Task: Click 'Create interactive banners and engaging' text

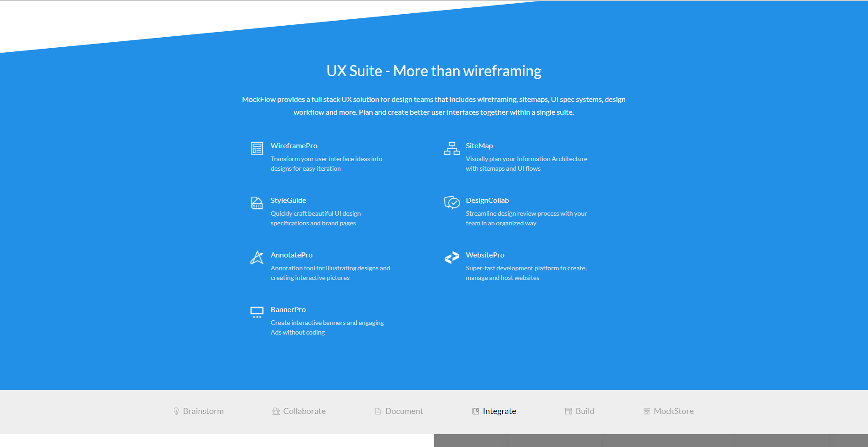Action: pyautogui.click(x=328, y=323)
